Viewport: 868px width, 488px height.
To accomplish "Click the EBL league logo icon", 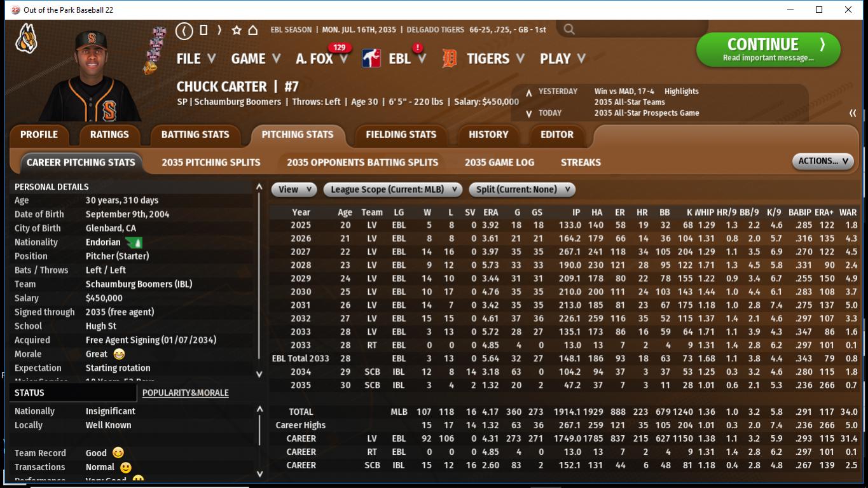I will (x=371, y=59).
